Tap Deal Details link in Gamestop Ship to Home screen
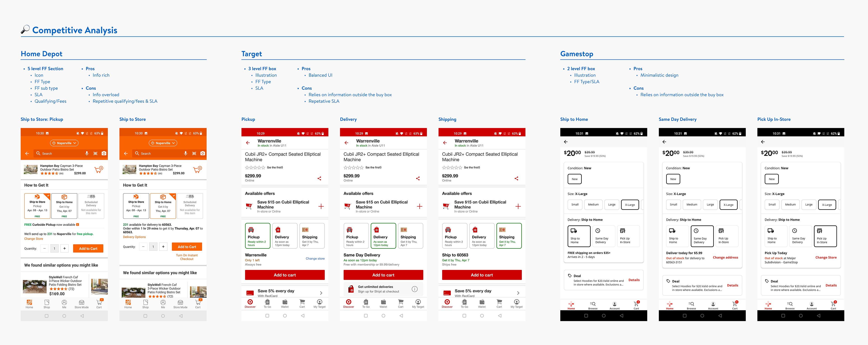 [634, 280]
